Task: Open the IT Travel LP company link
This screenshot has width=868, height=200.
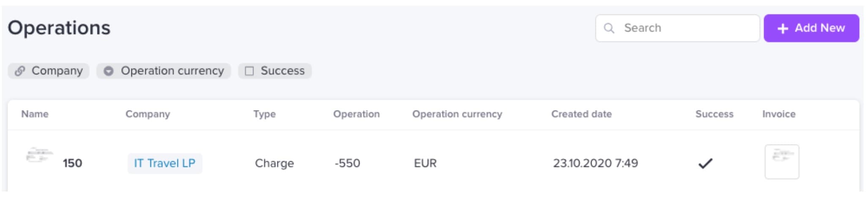Action: click(165, 163)
